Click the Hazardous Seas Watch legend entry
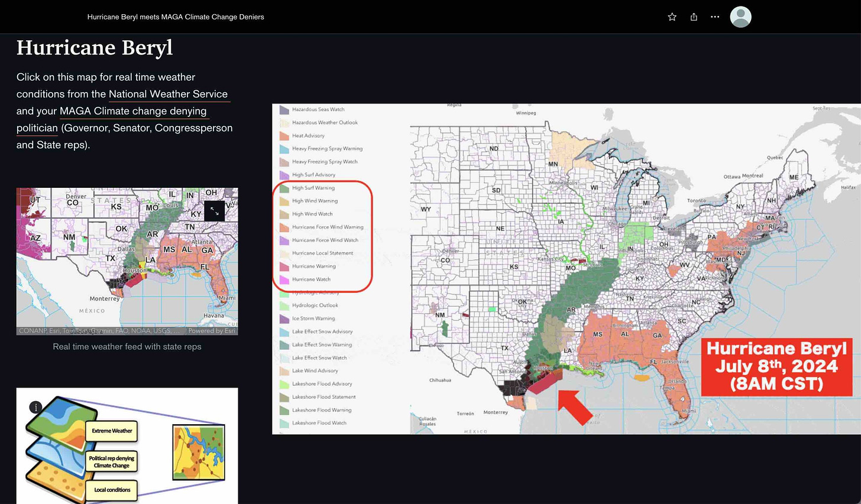 point(312,110)
